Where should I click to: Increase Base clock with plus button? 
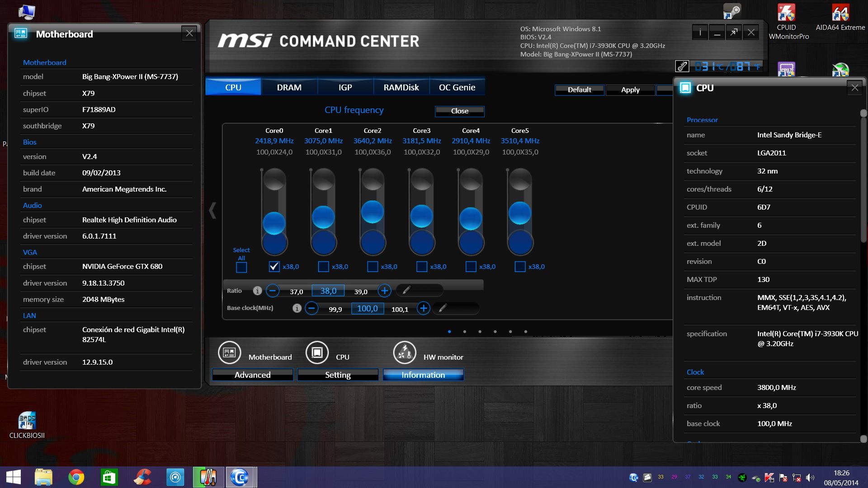(x=423, y=309)
